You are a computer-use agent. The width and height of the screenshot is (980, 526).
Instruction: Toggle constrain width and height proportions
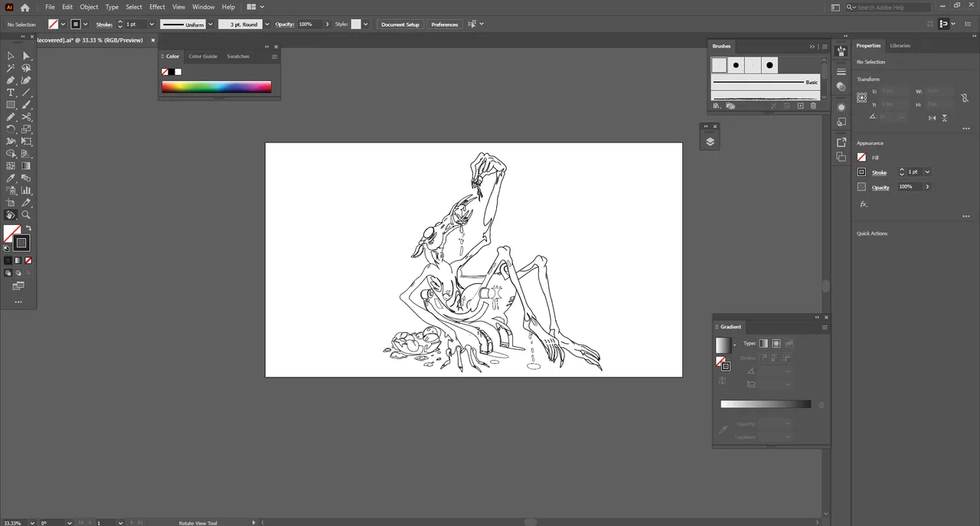point(965,98)
